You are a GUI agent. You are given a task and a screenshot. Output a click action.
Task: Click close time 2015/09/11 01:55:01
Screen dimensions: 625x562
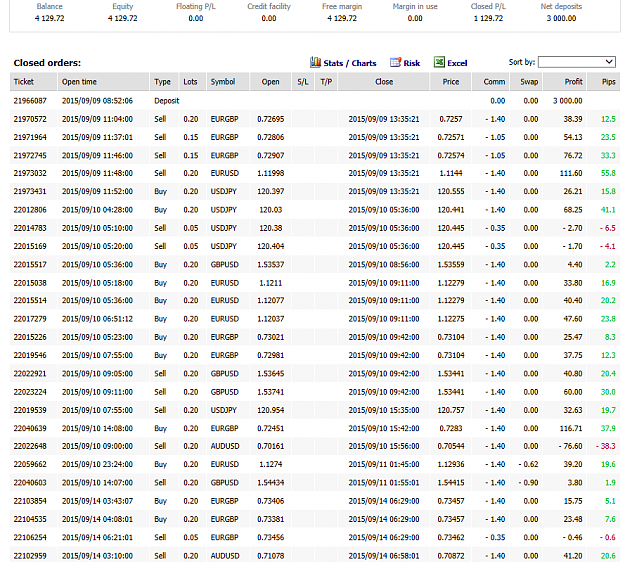(384, 483)
